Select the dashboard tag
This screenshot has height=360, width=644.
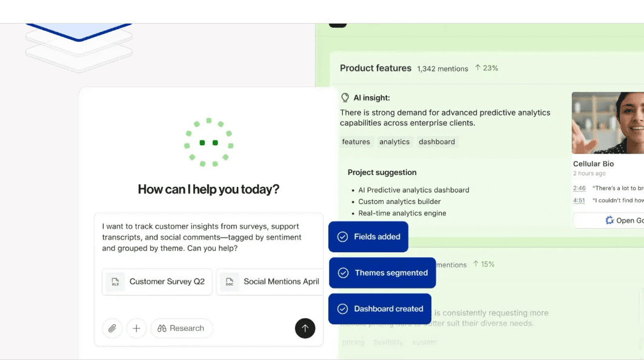(x=437, y=142)
